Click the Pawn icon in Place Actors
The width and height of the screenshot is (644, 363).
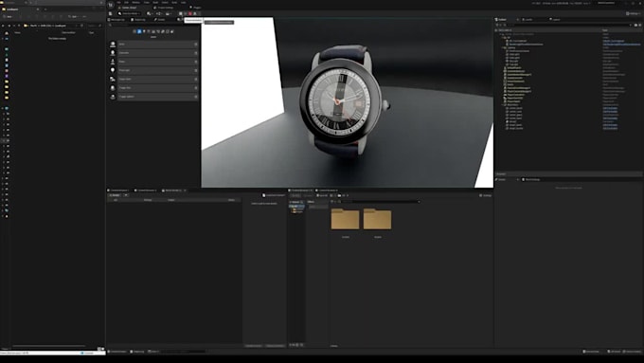[113, 62]
